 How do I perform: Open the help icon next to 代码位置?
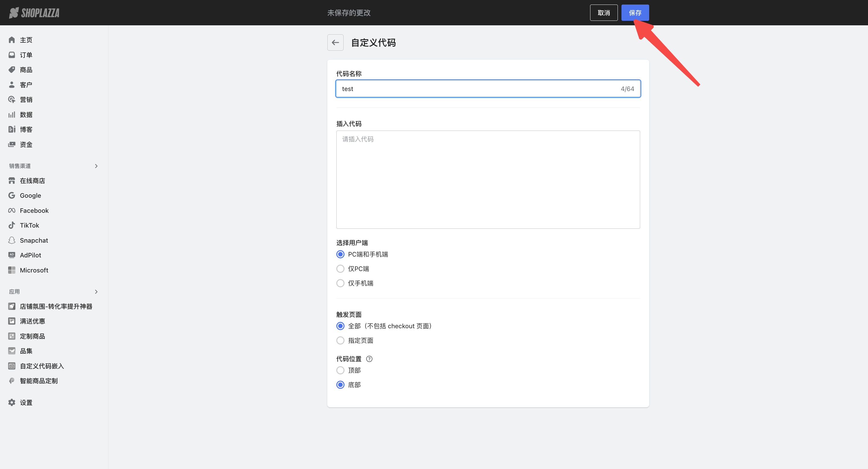[369, 359]
